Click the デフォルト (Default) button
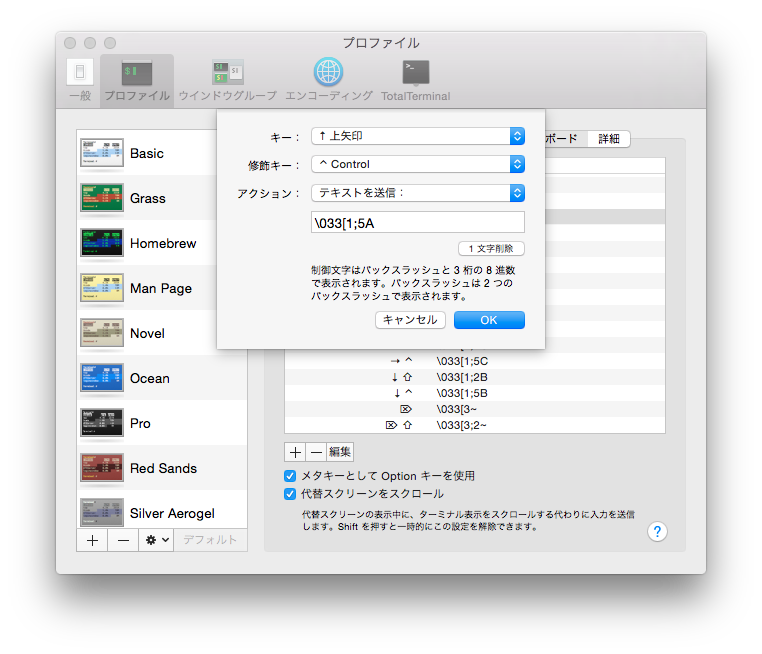 pyautogui.click(x=210, y=540)
